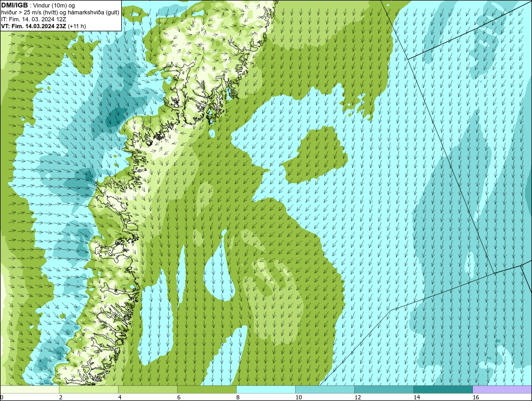The image size is (532, 401).
Task: Click the scale label '10'
Action: click(x=298, y=397)
